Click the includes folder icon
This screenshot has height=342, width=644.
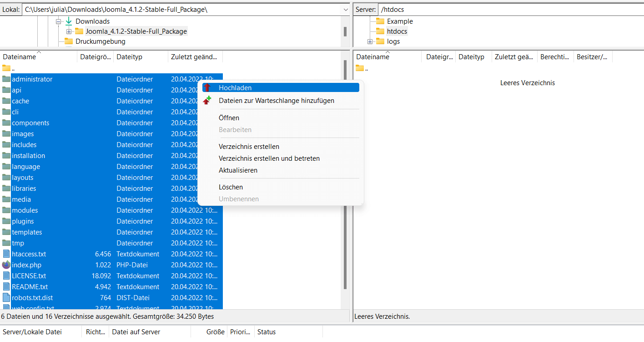pyautogui.click(x=6, y=144)
